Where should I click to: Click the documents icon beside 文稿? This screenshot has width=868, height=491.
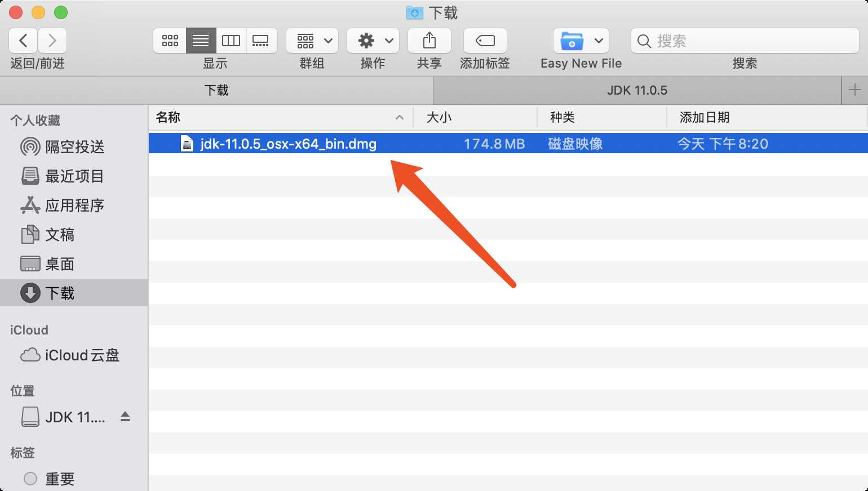pyautogui.click(x=30, y=235)
